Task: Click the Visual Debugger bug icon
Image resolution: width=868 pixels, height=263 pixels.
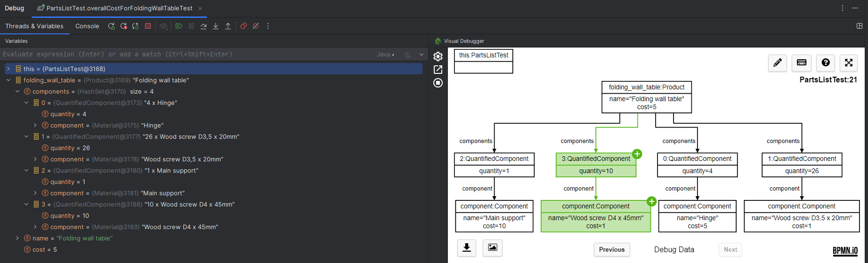Action: click(438, 41)
